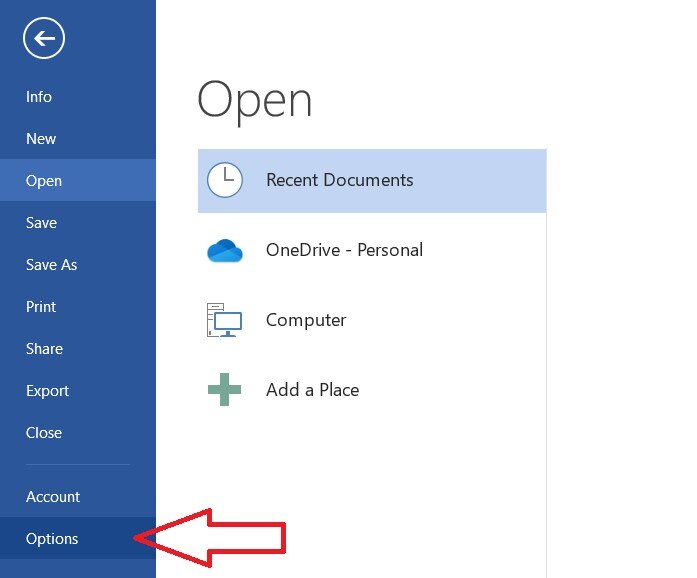Click the Computer monitor icon
The height and width of the screenshot is (578, 697).
coord(225,321)
